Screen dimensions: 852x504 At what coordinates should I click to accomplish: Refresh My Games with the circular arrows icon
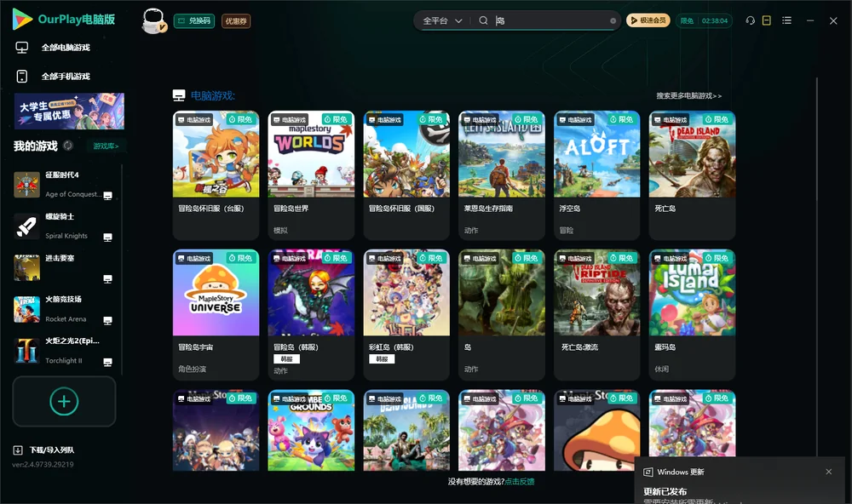coord(68,146)
